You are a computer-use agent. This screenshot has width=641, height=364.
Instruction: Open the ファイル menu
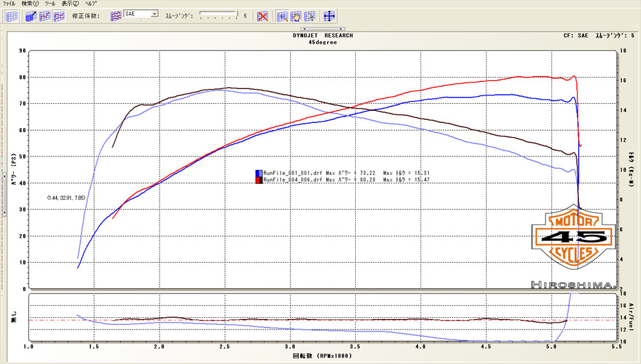pos(10,3)
